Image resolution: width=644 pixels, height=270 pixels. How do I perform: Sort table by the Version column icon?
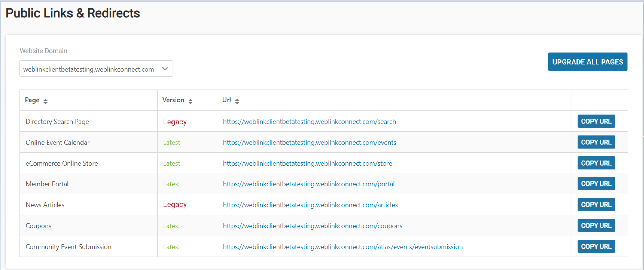point(190,101)
